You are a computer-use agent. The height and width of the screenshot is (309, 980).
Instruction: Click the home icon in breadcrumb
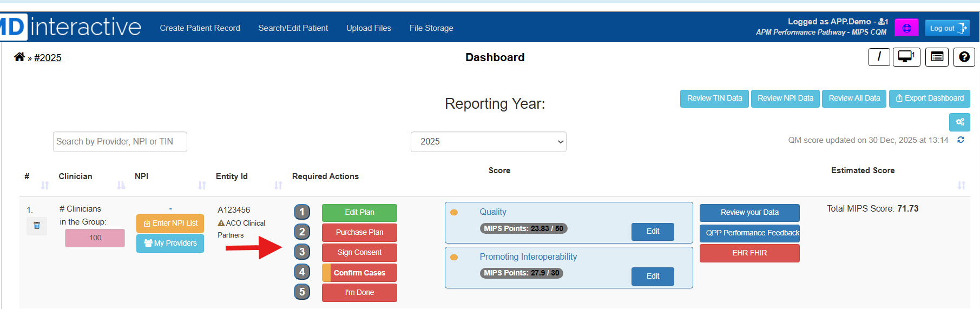[19, 57]
